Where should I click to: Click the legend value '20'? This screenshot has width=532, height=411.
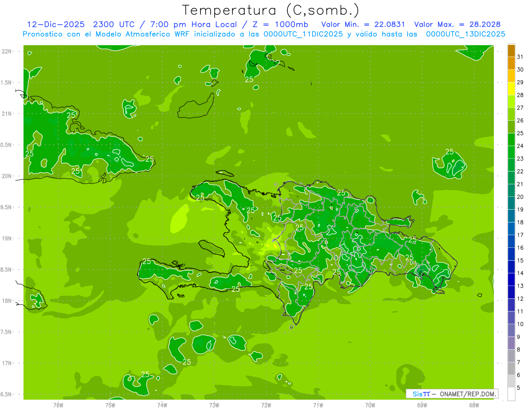point(520,197)
